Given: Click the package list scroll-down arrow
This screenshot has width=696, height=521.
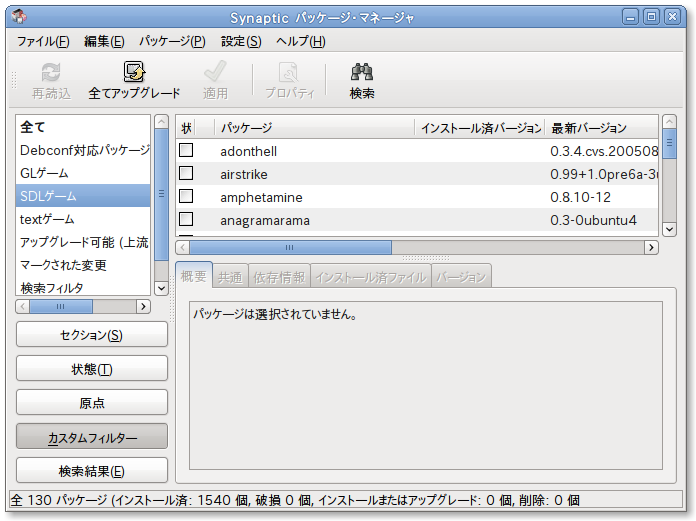Looking at the screenshot, I should click(x=669, y=229).
